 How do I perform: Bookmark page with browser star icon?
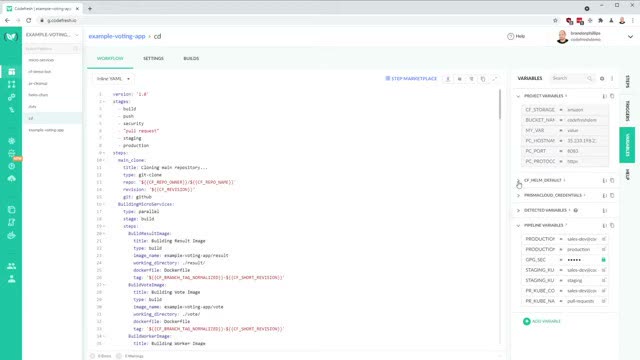click(x=555, y=20)
